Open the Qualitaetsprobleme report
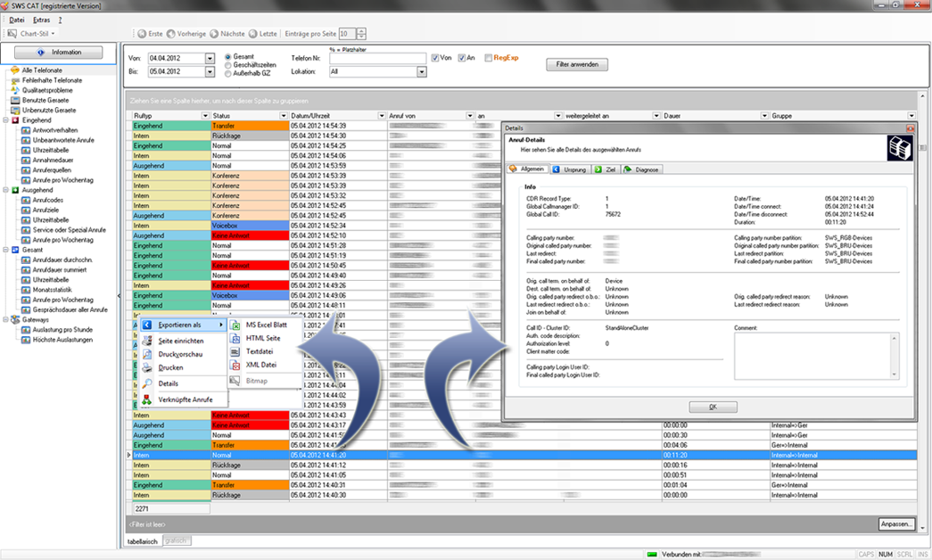This screenshot has height=560, width=932. tap(47, 90)
